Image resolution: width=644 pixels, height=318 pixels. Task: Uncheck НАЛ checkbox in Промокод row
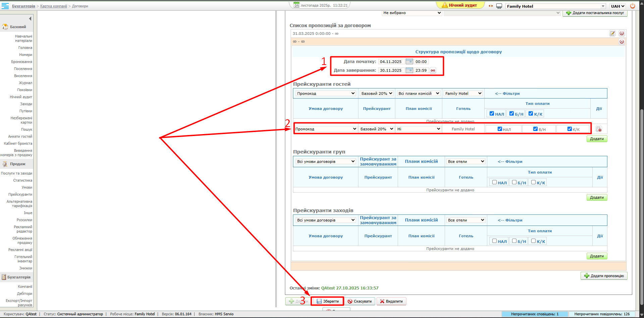click(x=500, y=129)
